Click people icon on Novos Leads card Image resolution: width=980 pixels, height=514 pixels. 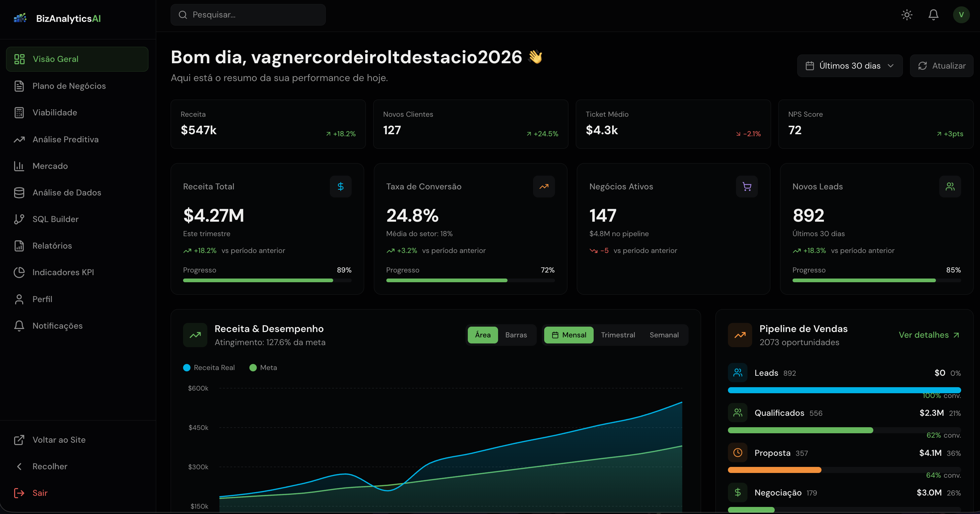pos(950,186)
